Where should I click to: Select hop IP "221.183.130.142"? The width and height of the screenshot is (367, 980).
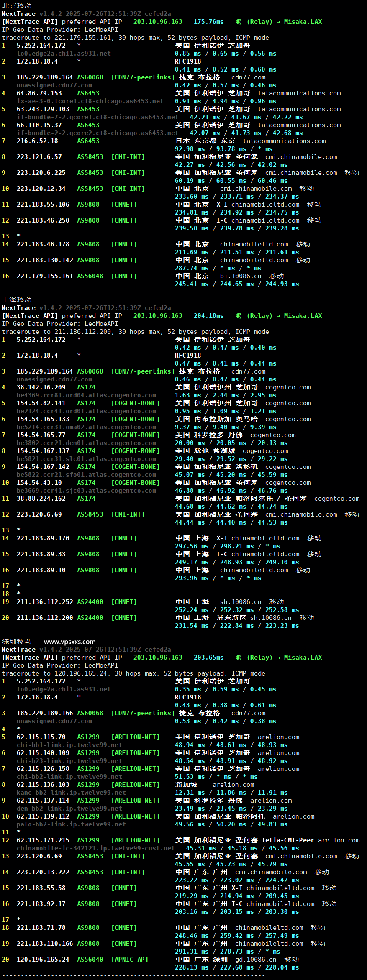click(45, 260)
